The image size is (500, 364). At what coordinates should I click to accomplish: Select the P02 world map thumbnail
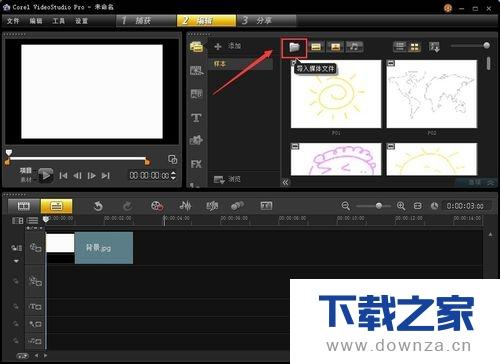click(x=432, y=94)
